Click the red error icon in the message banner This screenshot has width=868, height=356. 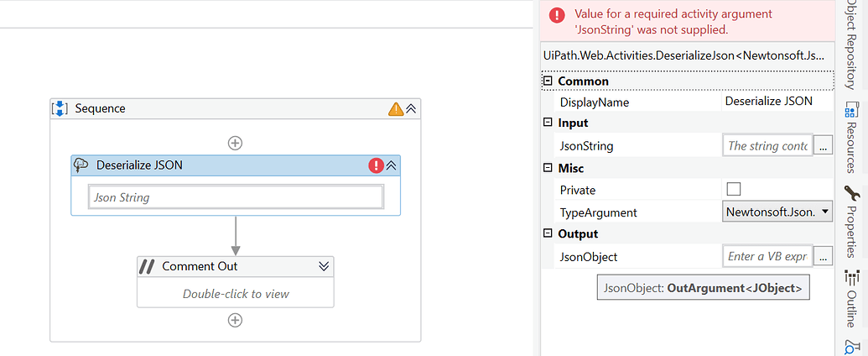557,15
